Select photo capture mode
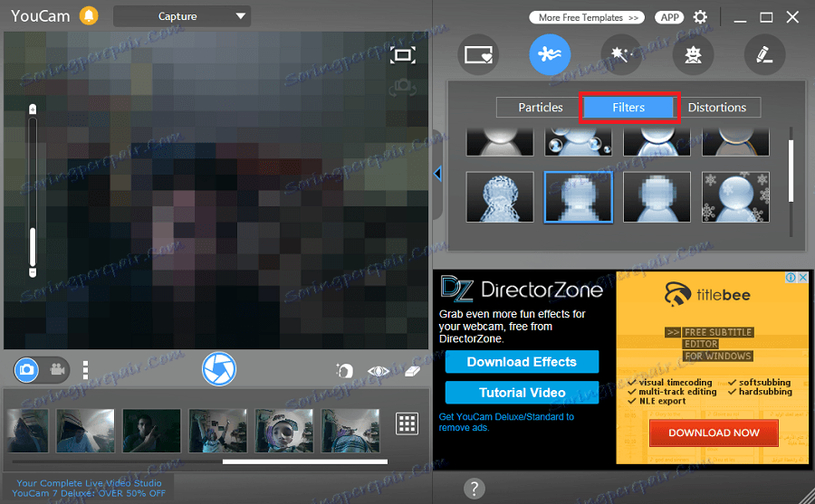The height and width of the screenshot is (504, 815). coord(26,370)
